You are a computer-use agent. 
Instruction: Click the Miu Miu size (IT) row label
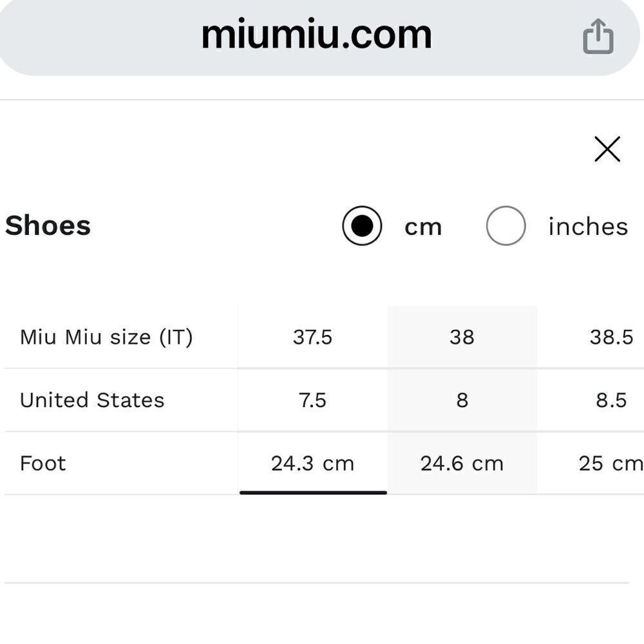pos(106,337)
